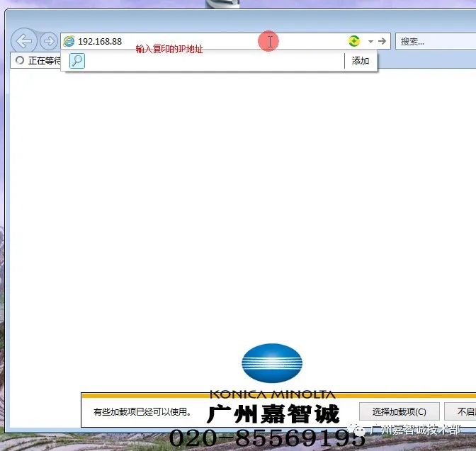Click the 搜索... search box

point(436,41)
